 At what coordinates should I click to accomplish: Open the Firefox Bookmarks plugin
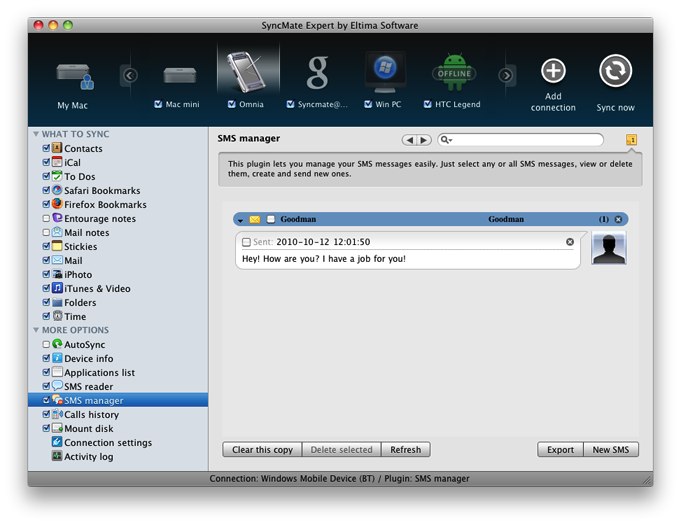click(105, 205)
